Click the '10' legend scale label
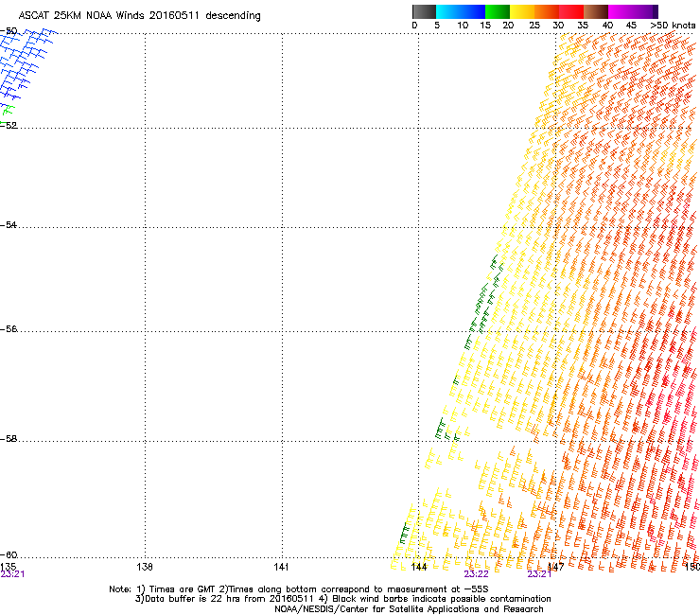 (x=463, y=26)
